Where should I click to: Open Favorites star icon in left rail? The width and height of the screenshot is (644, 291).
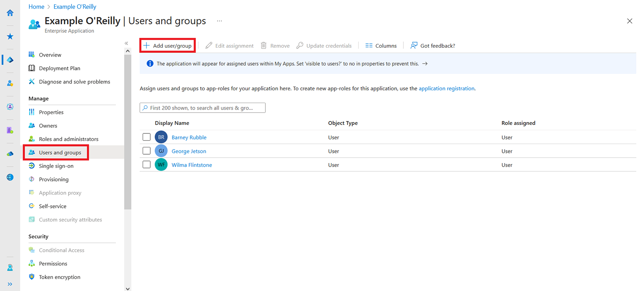coord(10,37)
